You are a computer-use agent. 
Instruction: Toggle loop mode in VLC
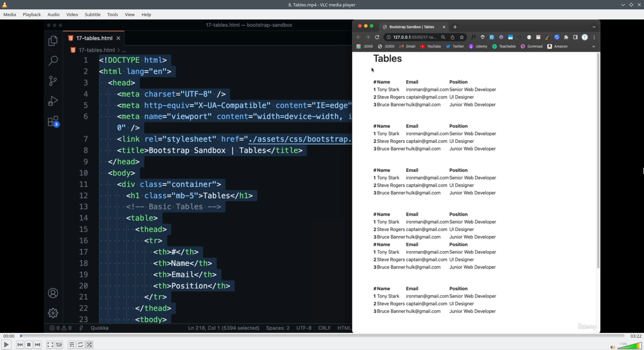tap(80, 345)
